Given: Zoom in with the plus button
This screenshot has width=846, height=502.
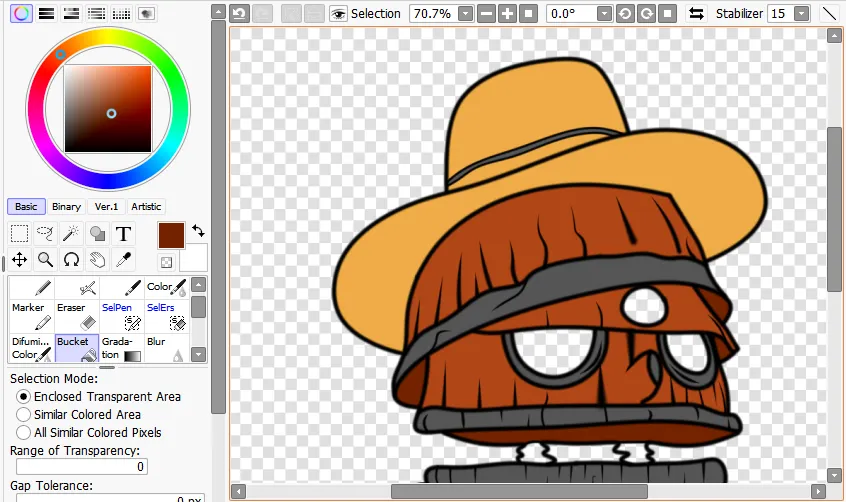Looking at the screenshot, I should click(x=507, y=13).
